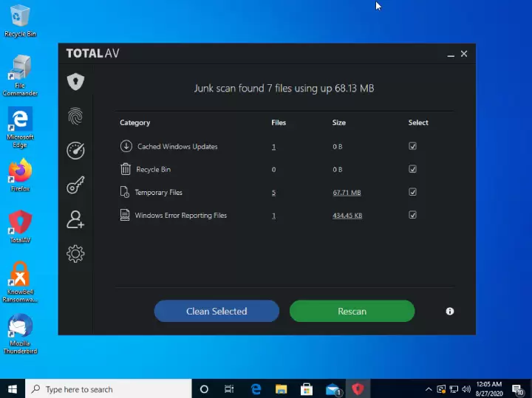The width and height of the screenshot is (532, 398).
Task: Select the Recycle Bin desktop icon
Action: 20,21
